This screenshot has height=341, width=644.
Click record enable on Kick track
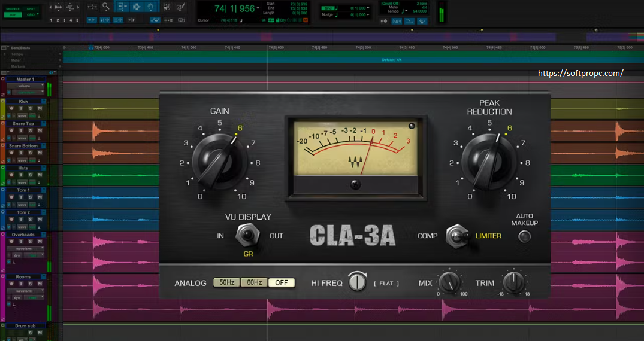(x=11, y=108)
